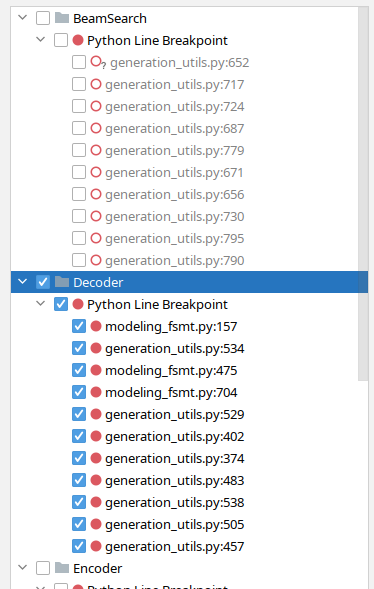374x589 pixels.
Task: Click hollow breakpoint icon for generation_utils.py:717
Action: (x=96, y=84)
